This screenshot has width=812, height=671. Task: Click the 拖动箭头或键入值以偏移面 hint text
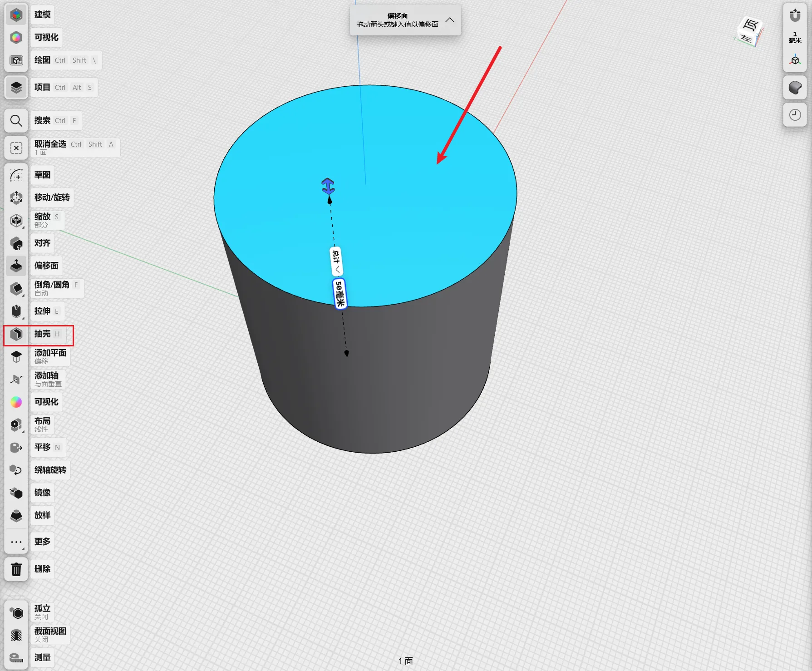pos(398,25)
